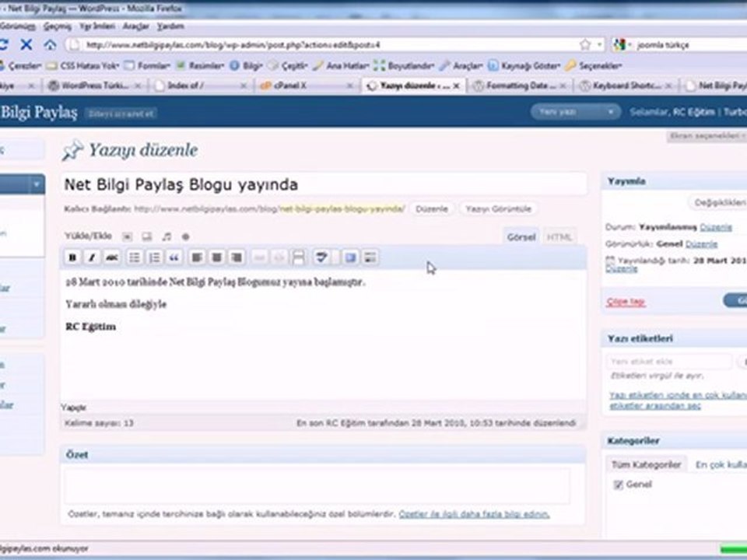The height and width of the screenshot is (560, 747).
Task: Open Seçenekler toolbar menu
Action: click(593, 65)
